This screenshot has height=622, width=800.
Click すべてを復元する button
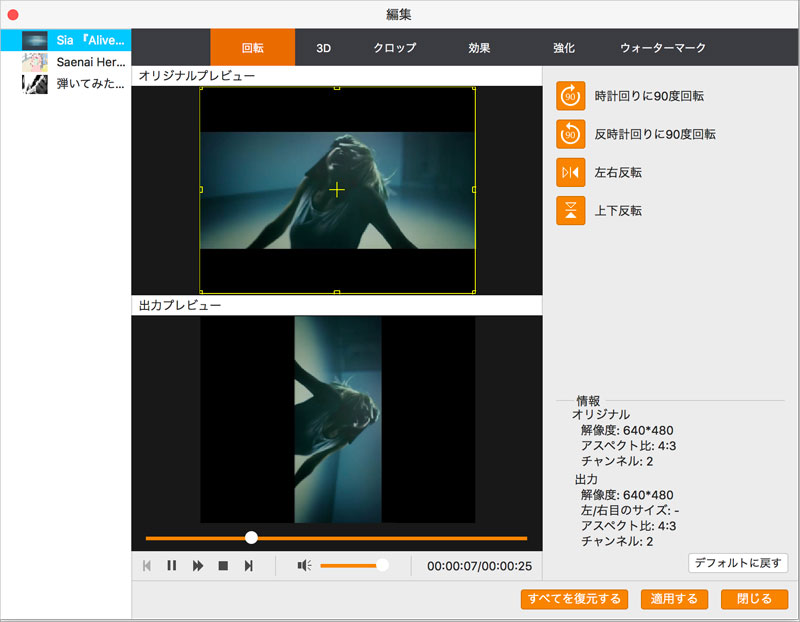(574, 599)
